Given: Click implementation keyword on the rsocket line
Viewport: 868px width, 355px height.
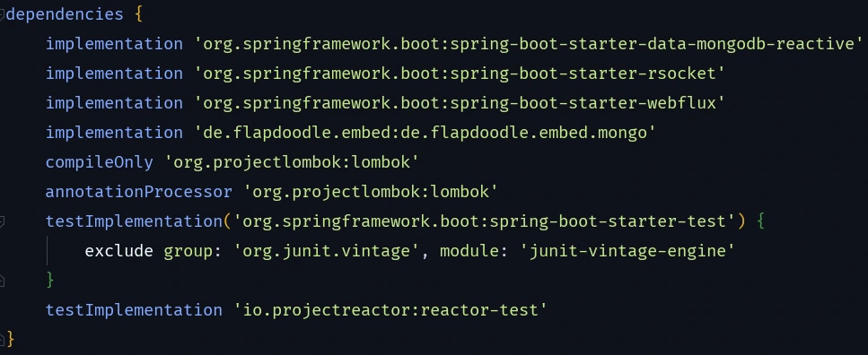Looking at the screenshot, I should pyautogui.click(x=114, y=74).
